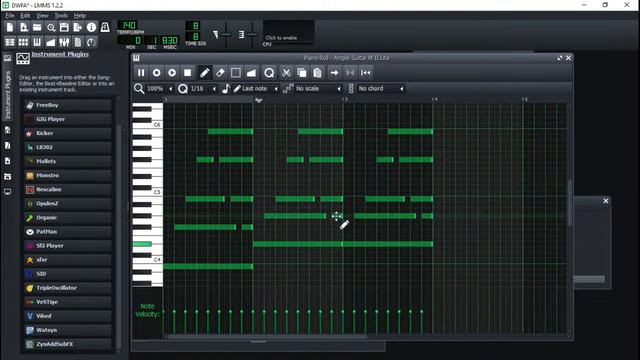Select the Erase mode tool

tap(220, 73)
